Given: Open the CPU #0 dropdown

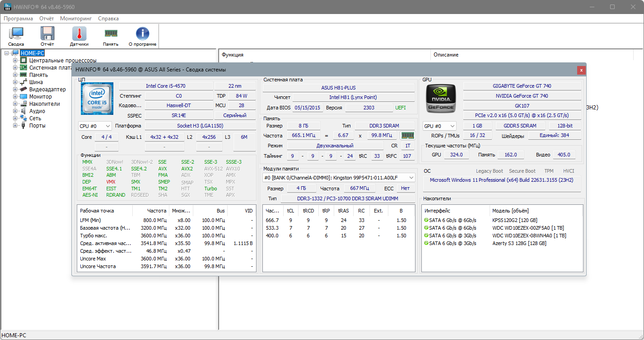Looking at the screenshot, I should tap(95, 126).
